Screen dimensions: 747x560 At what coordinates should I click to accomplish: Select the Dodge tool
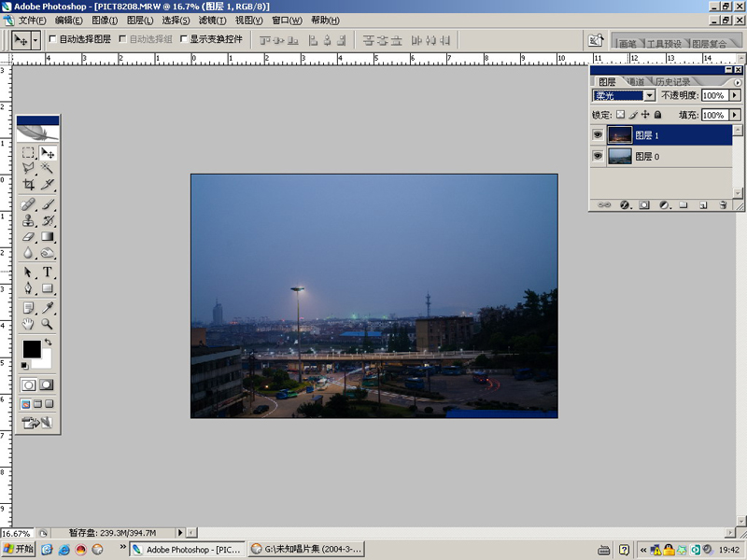click(x=48, y=253)
